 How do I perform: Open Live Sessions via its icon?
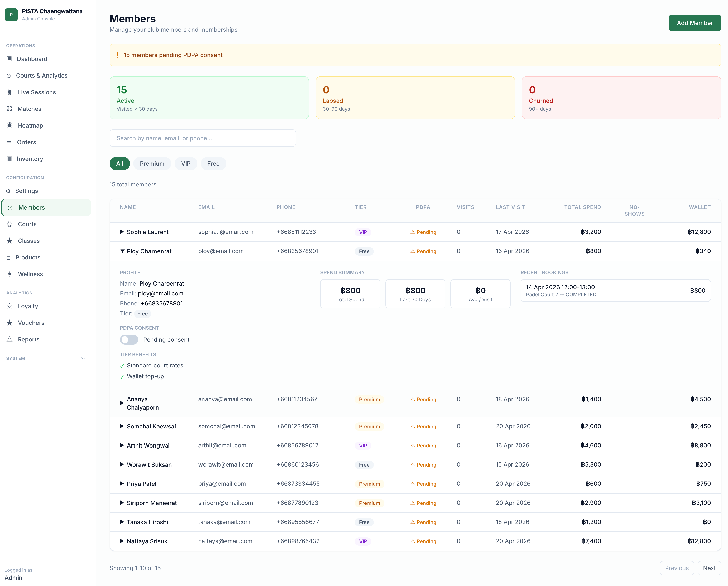point(9,92)
